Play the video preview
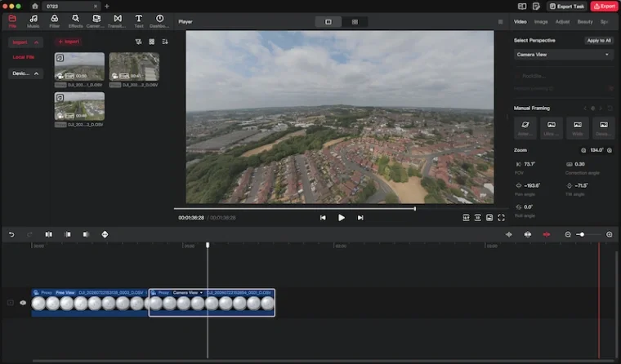The width and height of the screenshot is (621, 364). point(341,218)
